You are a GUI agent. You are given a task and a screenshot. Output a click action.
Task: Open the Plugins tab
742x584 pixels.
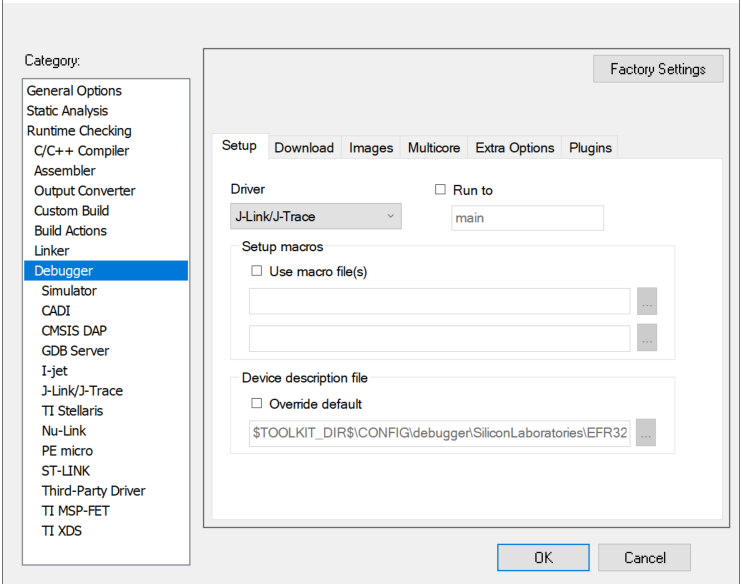(x=590, y=148)
